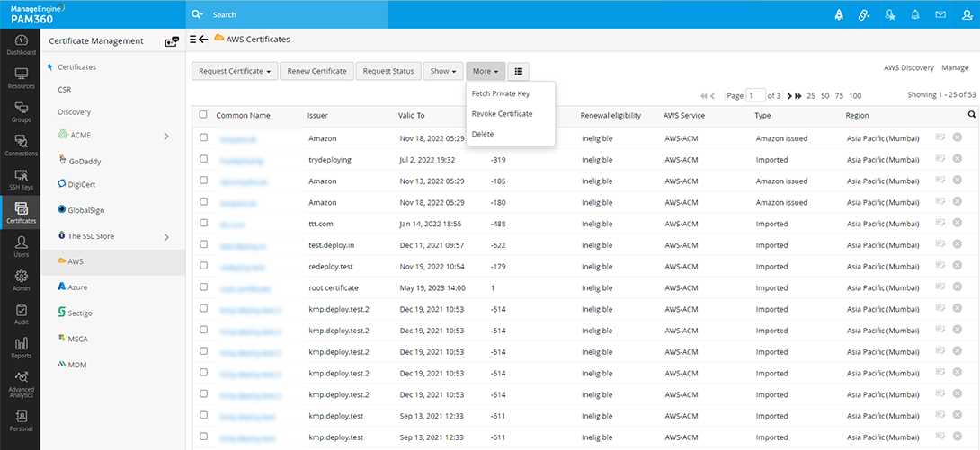
Task: Click the column chooser grid icon button
Action: (519, 71)
